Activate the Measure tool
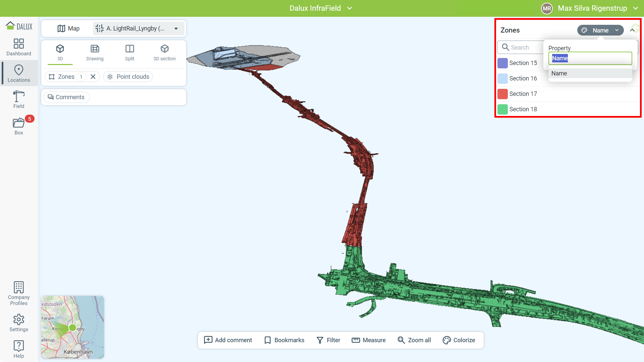This screenshot has width=644, height=362. [369, 340]
